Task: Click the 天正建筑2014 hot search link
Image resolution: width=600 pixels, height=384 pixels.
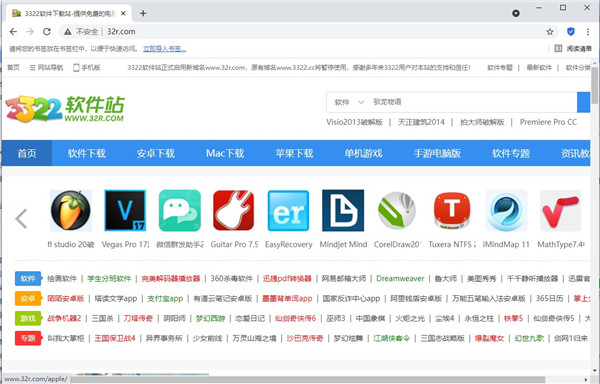Action: click(421, 122)
